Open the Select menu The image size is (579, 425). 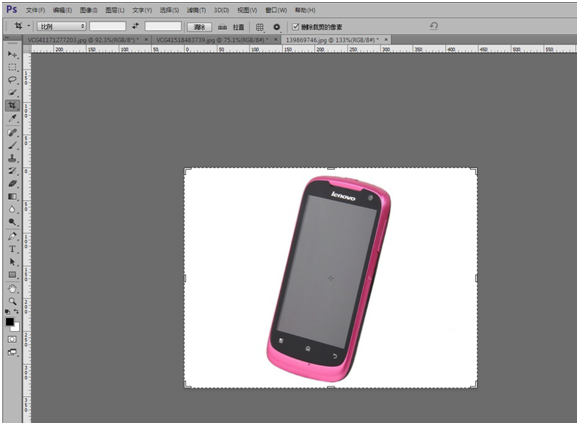point(169,10)
